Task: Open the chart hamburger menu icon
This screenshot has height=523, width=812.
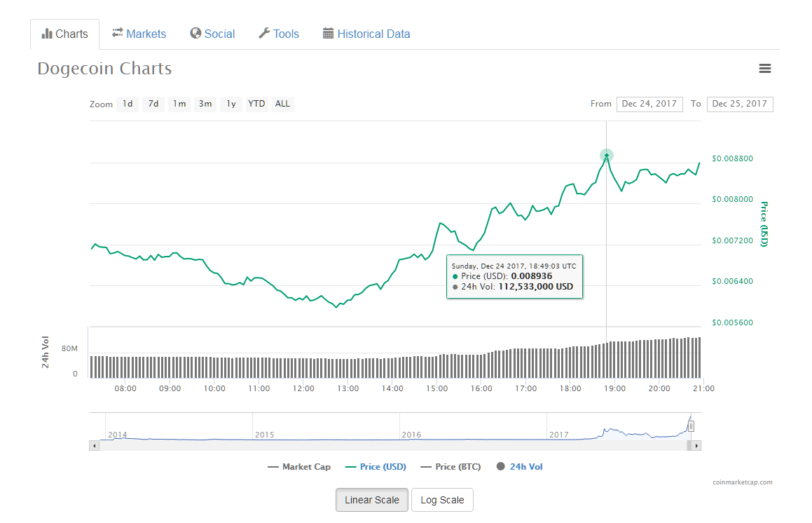Action: (x=765, y=69)
